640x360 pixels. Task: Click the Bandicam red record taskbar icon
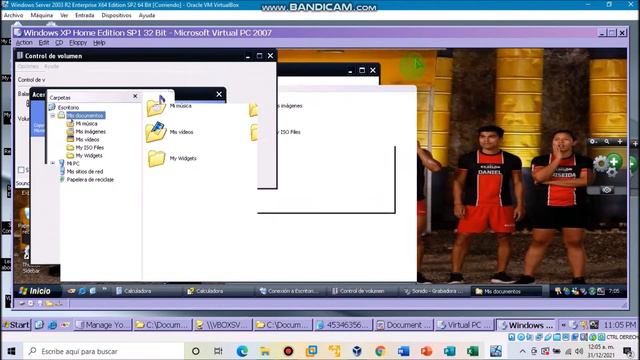coord(288,351)
